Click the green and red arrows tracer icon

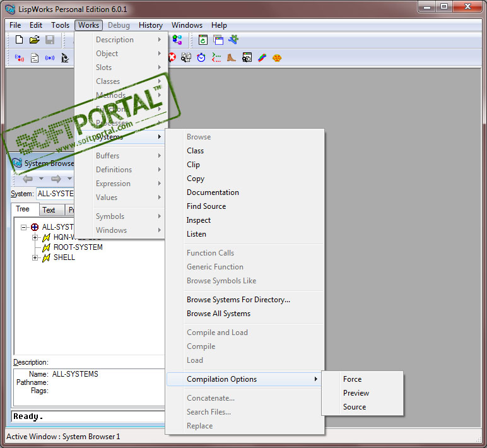[x=216, y=57]
